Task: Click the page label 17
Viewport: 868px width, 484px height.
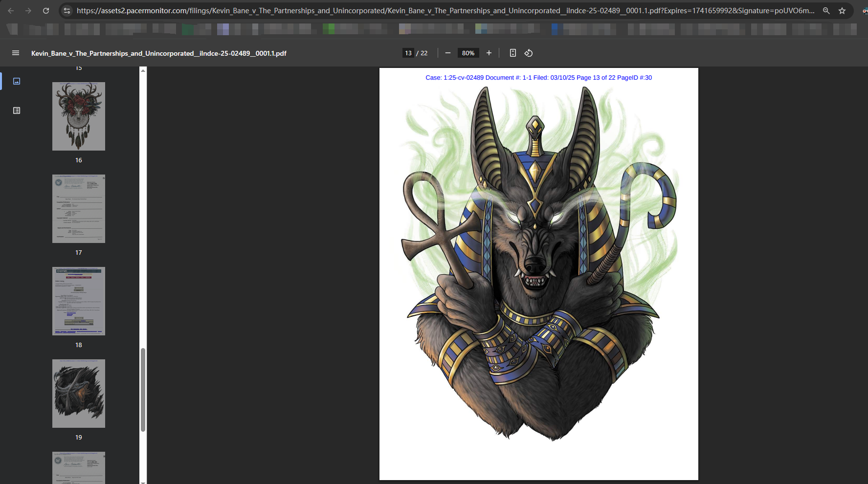Action: click(79, 253)
